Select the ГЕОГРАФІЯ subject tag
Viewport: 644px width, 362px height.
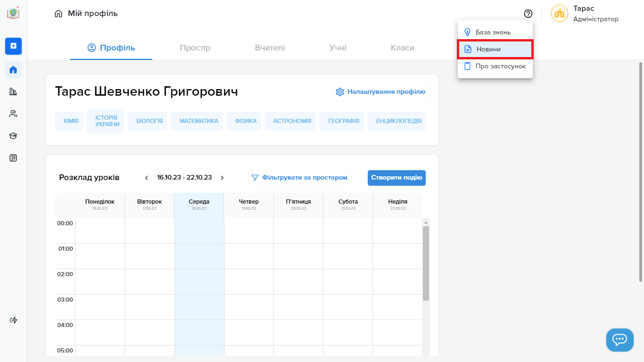coord(342,121)
